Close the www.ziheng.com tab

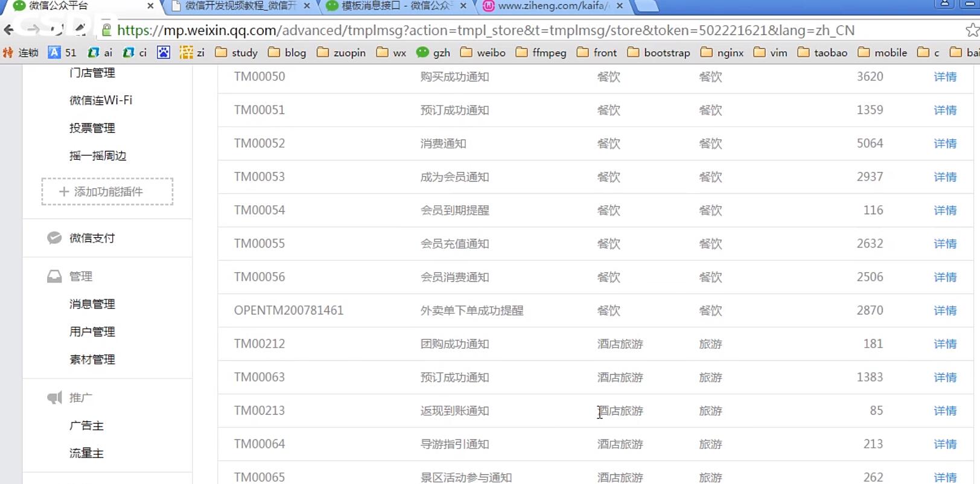620,6
